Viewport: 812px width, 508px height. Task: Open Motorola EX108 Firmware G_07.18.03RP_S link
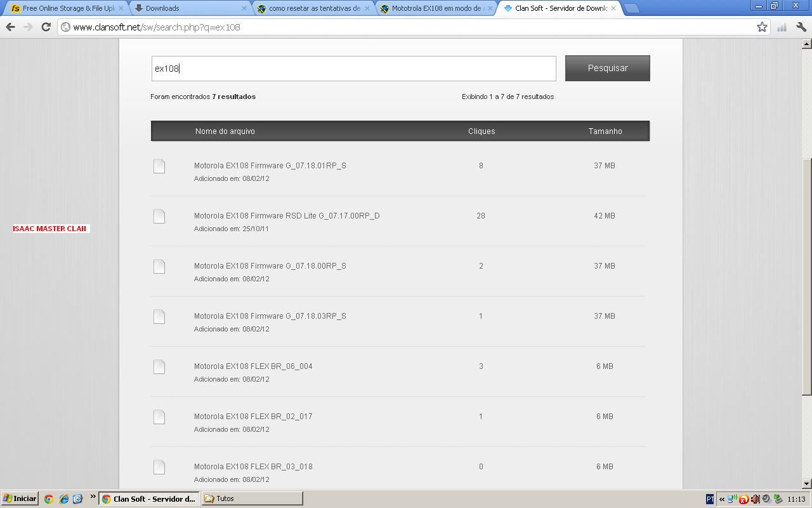click(x=270, y=316)
